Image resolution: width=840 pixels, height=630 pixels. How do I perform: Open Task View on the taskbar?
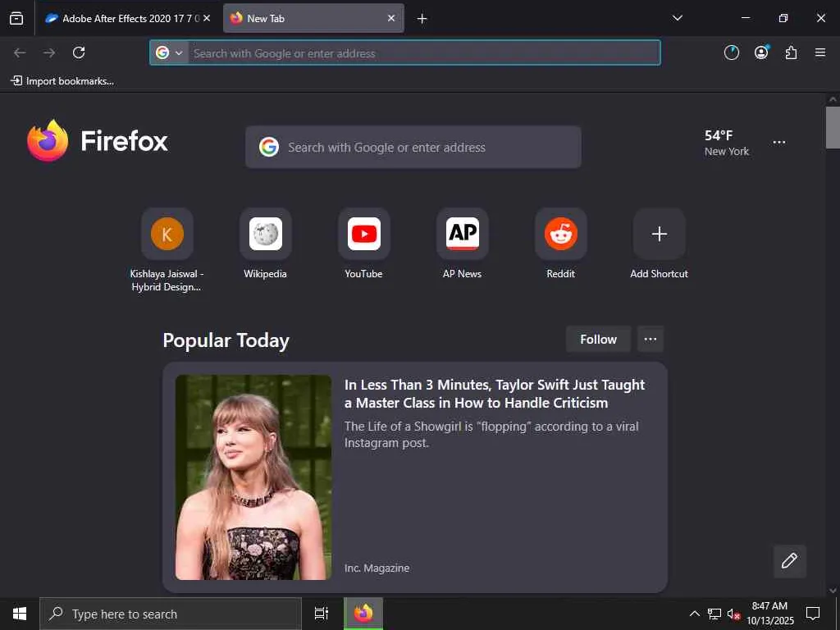point(322,614)
